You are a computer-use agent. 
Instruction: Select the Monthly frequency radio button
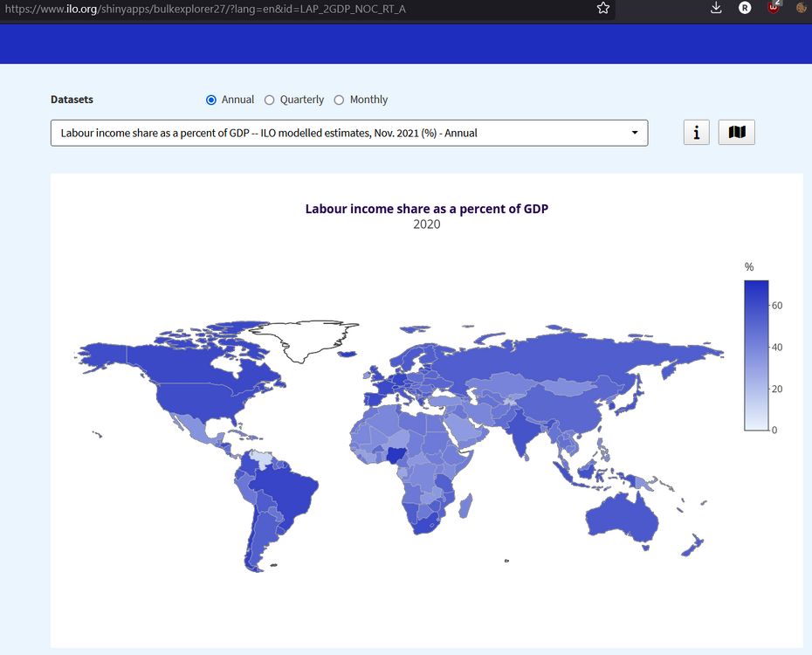(x=340, y=100)
